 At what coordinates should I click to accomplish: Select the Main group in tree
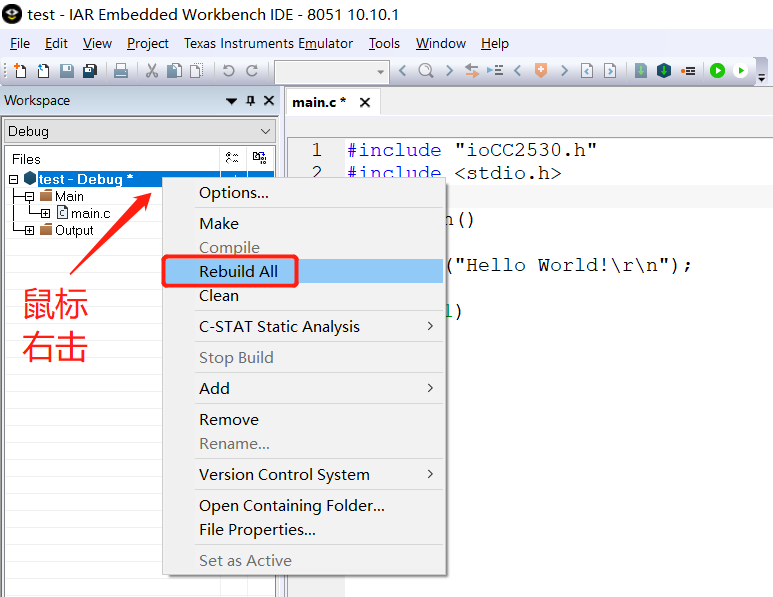point(70,196)
